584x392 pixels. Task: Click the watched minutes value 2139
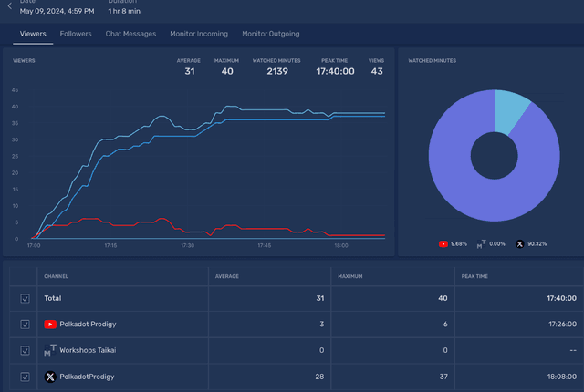point(277,71)
